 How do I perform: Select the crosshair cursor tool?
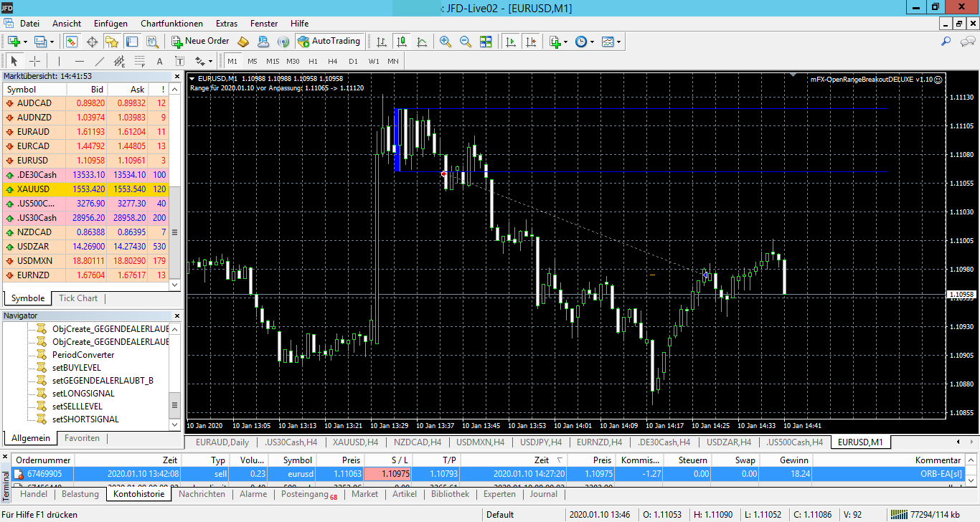coord(34,61)
